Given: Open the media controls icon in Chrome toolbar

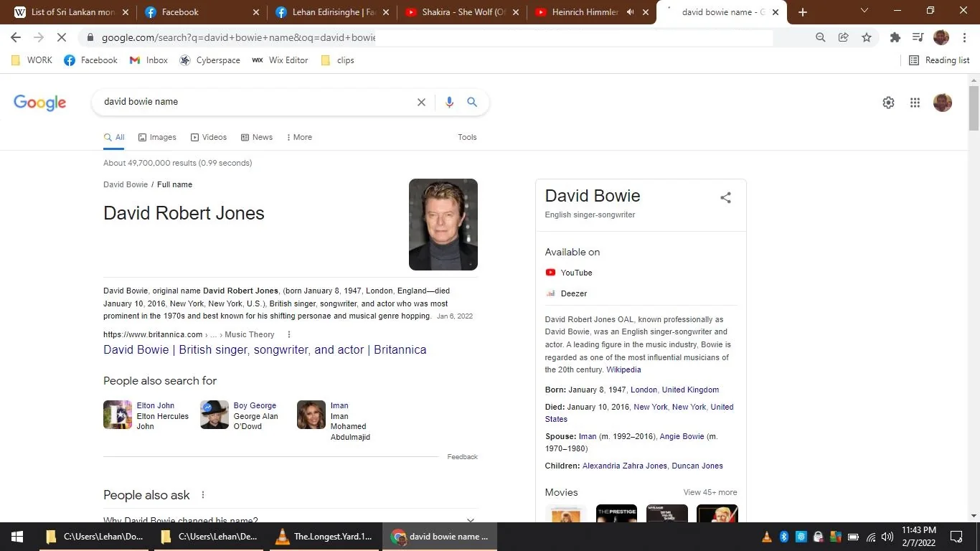Looking at the screenshot, I should pyautogui.click(x=918, y=37).
